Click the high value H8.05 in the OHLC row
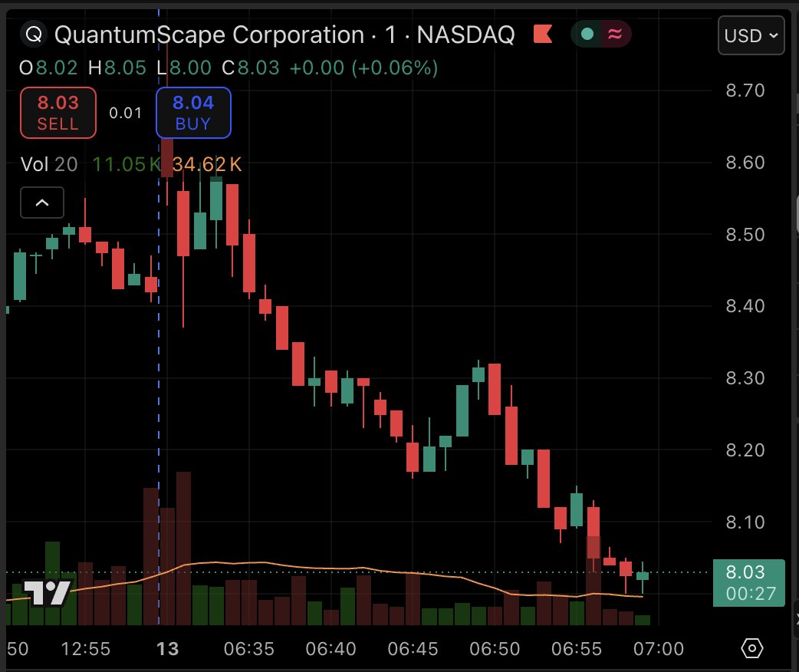 coord(117,68)
